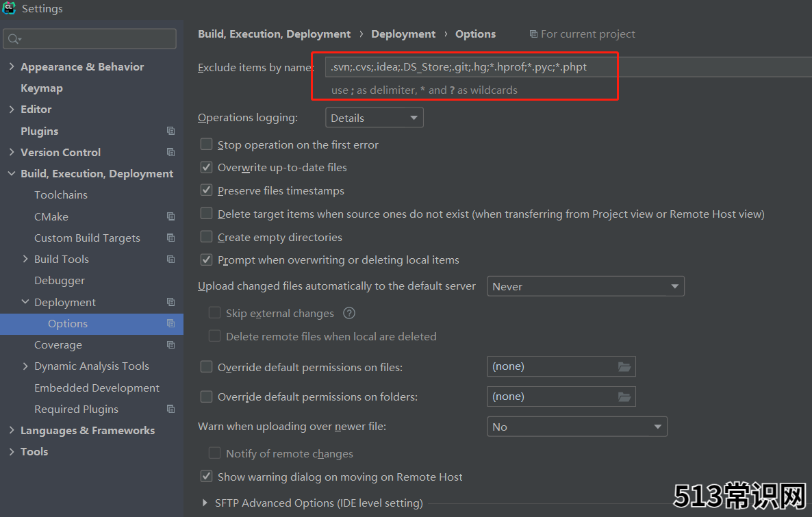
Task: Uncheck Show warning dialog on moving on Remote Host
Action: tap(206, 476)
